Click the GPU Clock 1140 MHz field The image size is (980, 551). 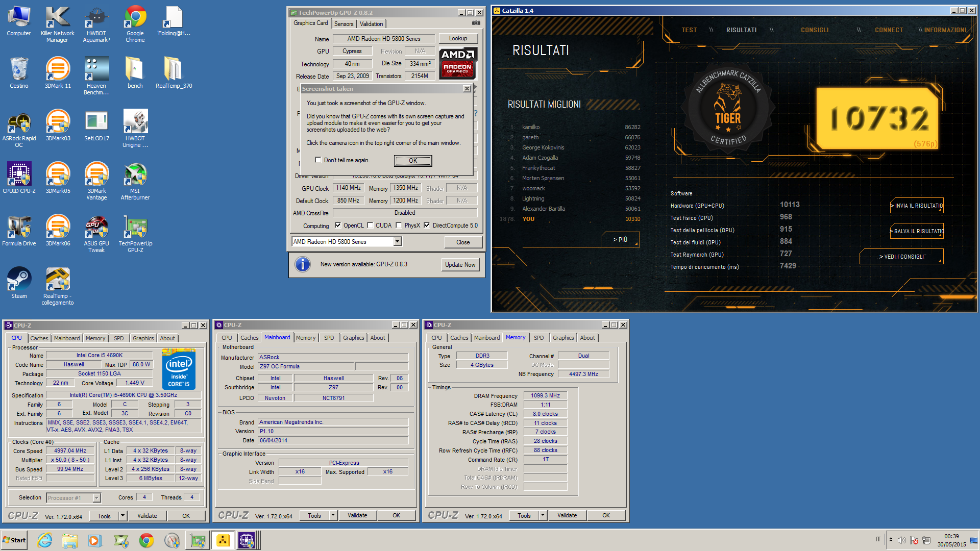(349, 188)
